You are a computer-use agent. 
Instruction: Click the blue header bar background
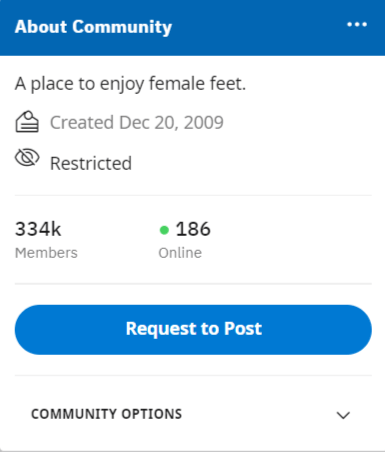(x=257, y=28)
